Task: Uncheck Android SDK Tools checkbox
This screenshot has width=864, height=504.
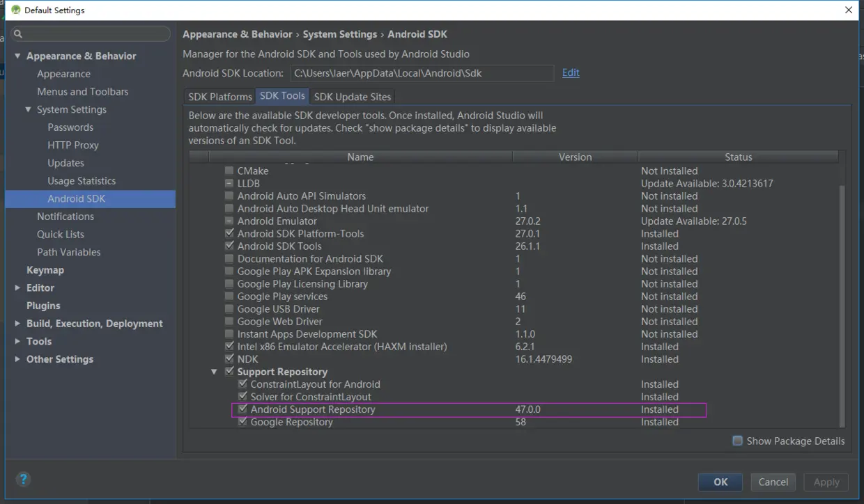Action: click(x=229, y=246)
